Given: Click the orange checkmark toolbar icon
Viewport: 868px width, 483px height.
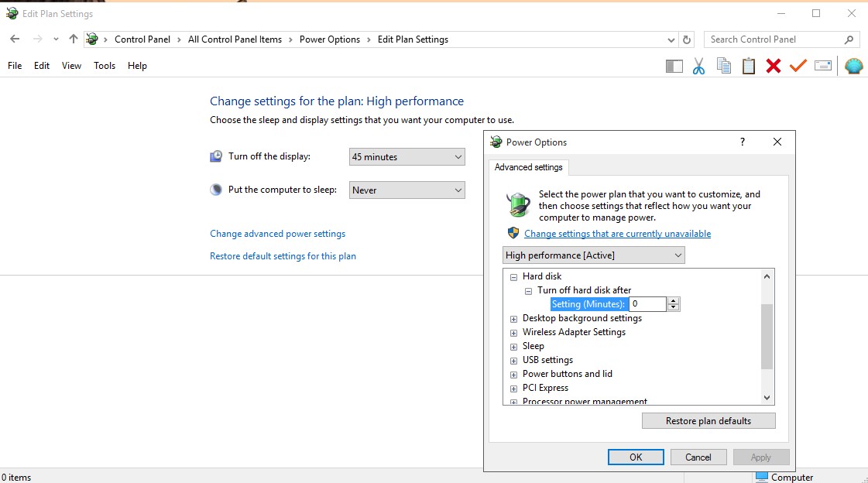Looking at the screenshot, I should point(798,66).
